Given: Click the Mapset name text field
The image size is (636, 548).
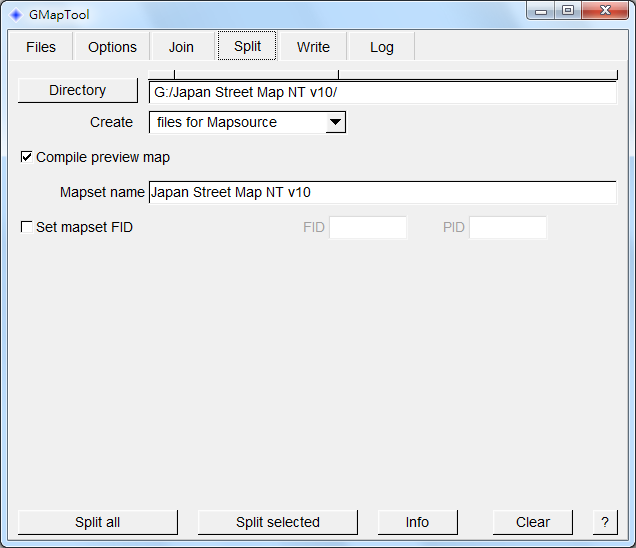Looking at the screenshot, I should [x=382, y=192].
